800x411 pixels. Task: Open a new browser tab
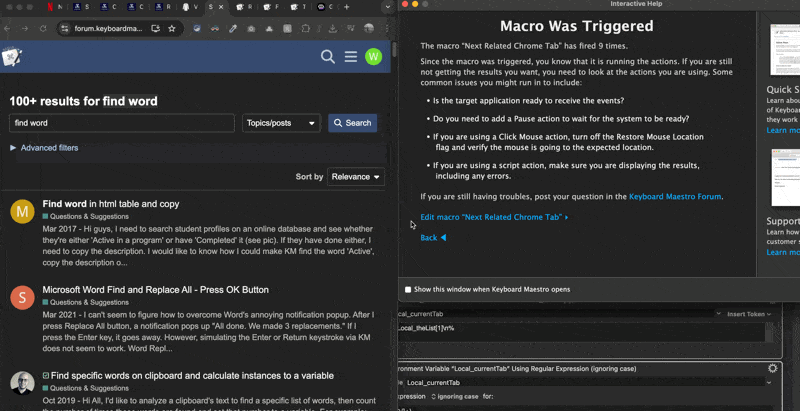(345, 7)
